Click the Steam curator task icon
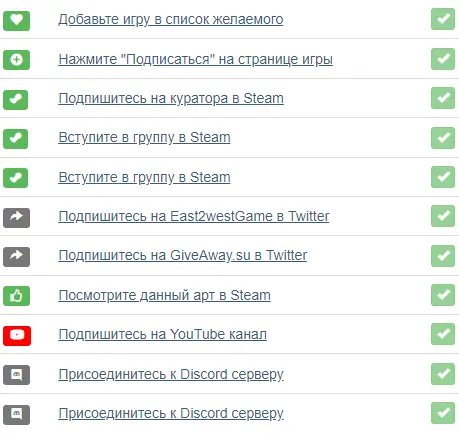This screenshot has width=459, height=436. [15, 100]
